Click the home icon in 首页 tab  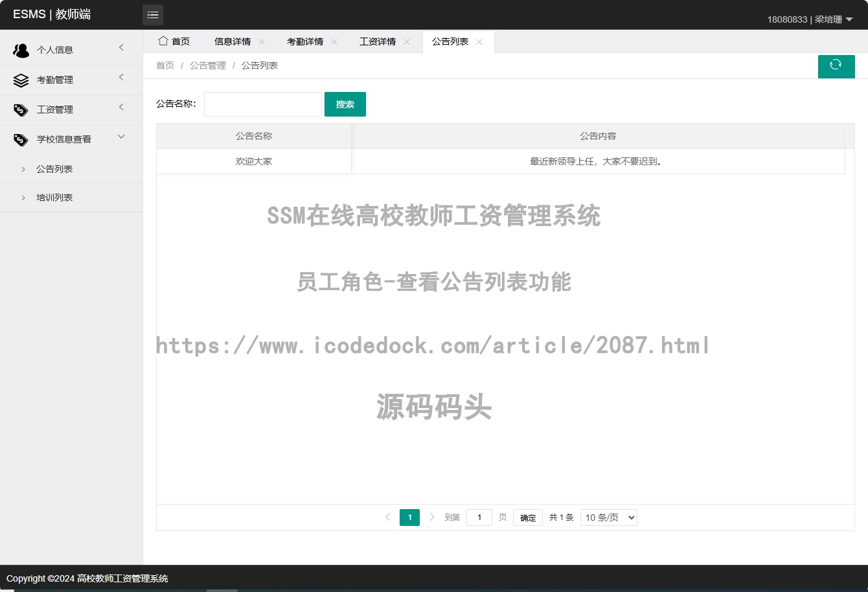[163, 41]
